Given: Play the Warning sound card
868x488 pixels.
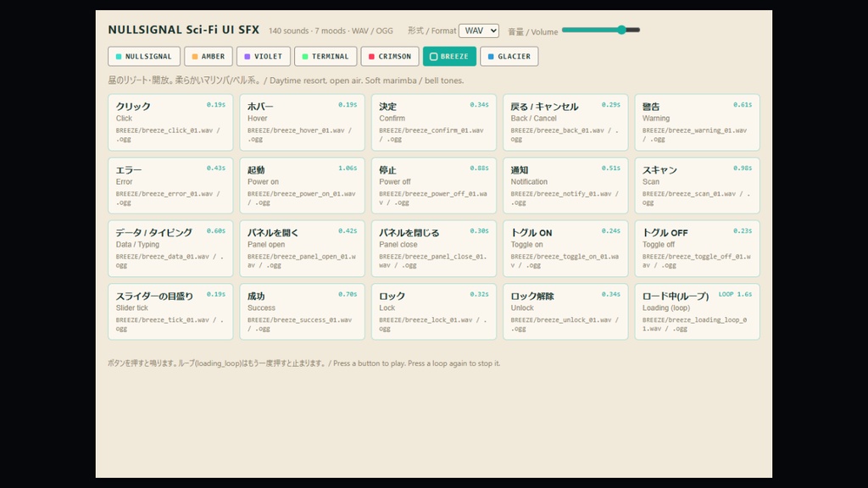Looking at the screenshot, I should [698, 122].
